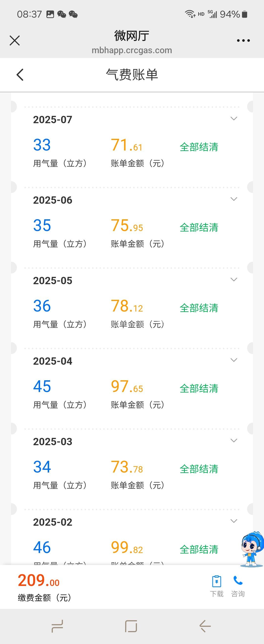Open the blue mascot customer service assistant
264x644 pixels.
pos(252,549)
